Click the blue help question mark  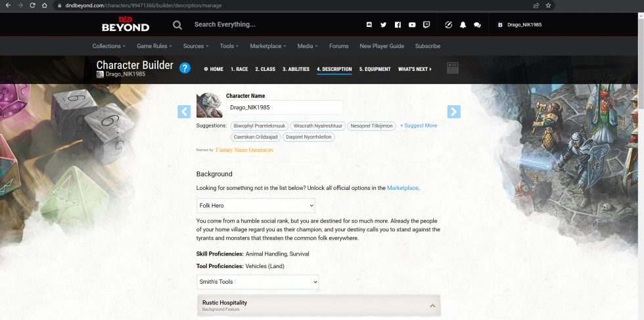(185, 68)
